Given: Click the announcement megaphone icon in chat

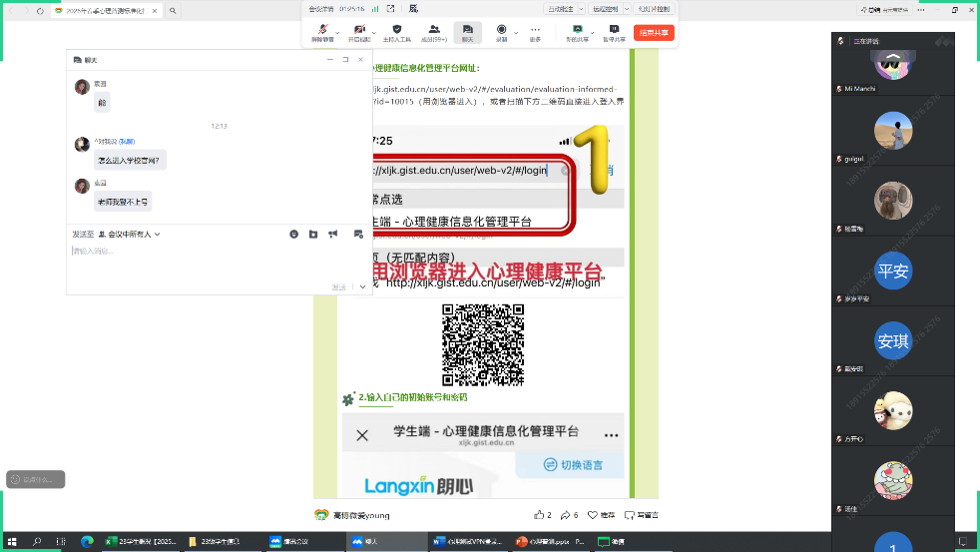Looking at the screenshot, I should coord(332,234).
